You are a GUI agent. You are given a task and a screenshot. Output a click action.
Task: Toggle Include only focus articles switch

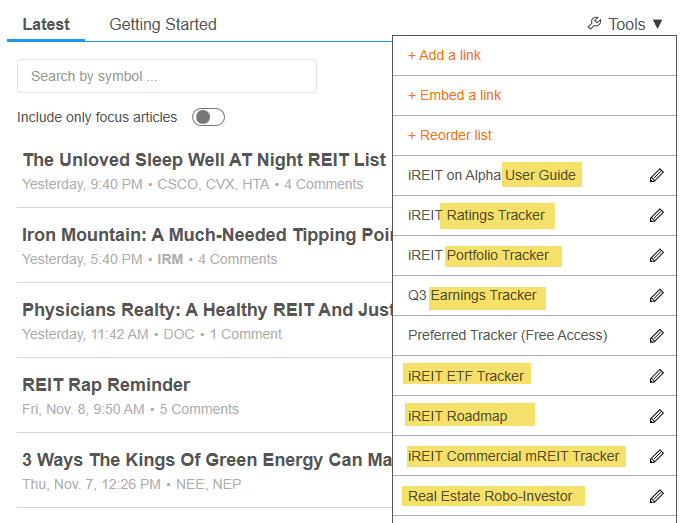tap(208, 118)
